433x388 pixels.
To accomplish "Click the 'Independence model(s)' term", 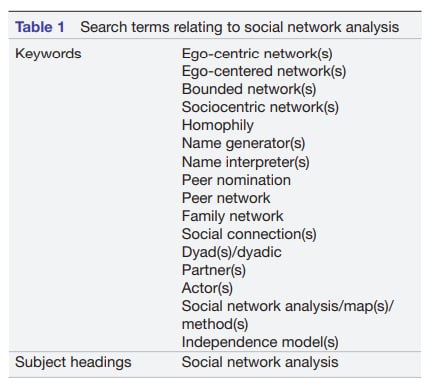I will pos(260,342).
